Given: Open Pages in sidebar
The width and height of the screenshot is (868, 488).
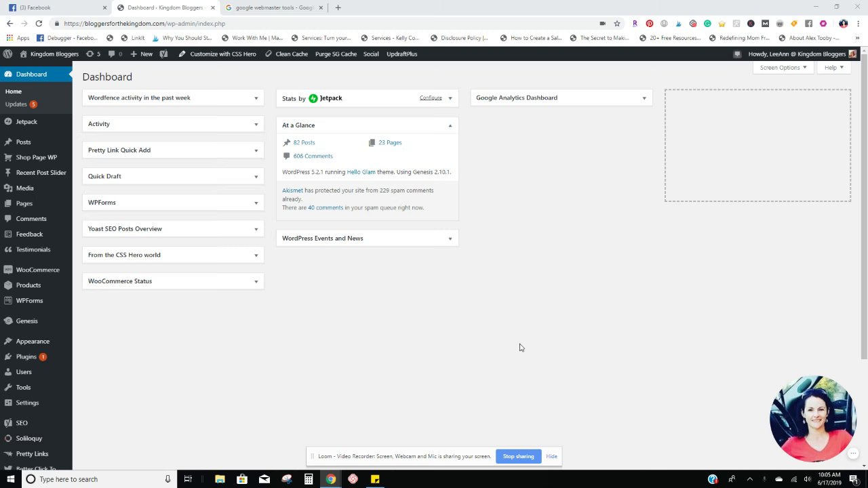Looking at the screenshot, I should pos(36,203).
